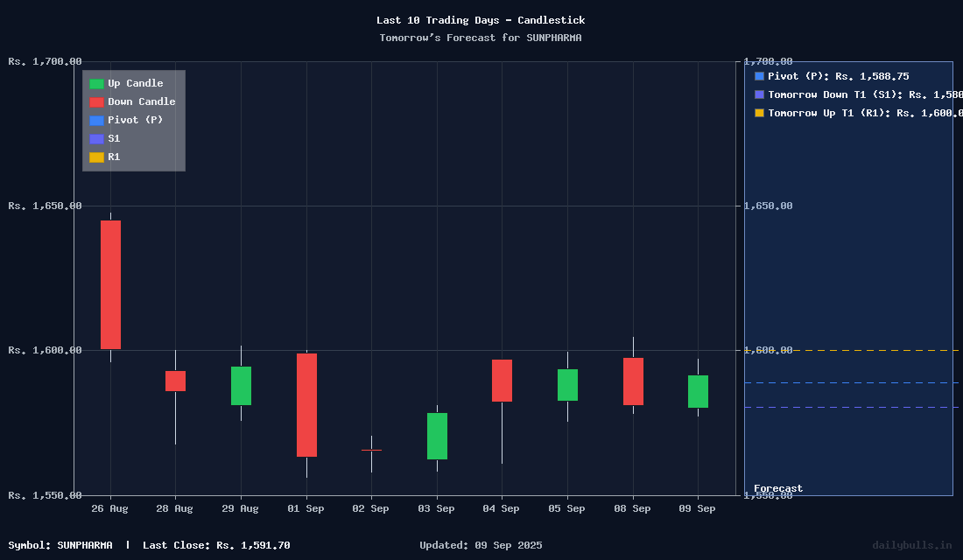This screenshot has width=963, height=560.
Task: Click the '09 Sep' date label
Action: coord(697,508)
